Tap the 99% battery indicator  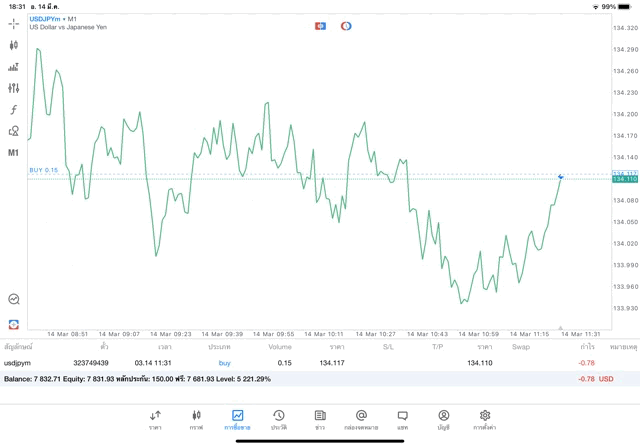616,7
